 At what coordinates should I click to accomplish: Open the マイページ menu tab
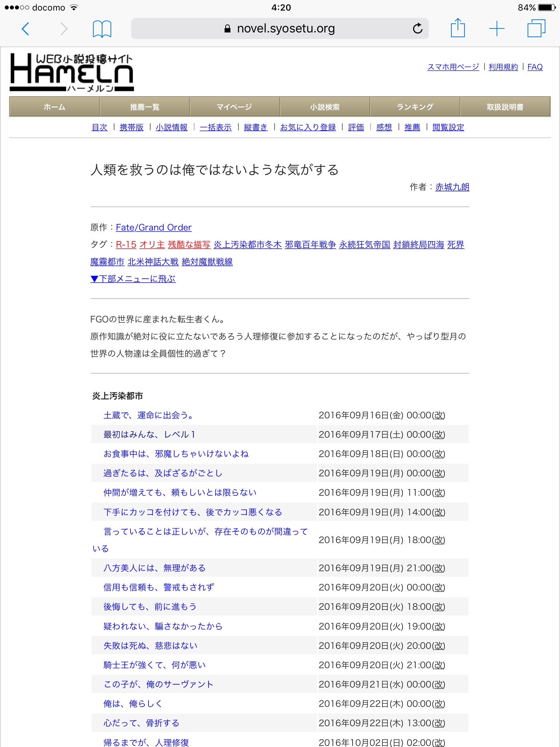point(234,107)
